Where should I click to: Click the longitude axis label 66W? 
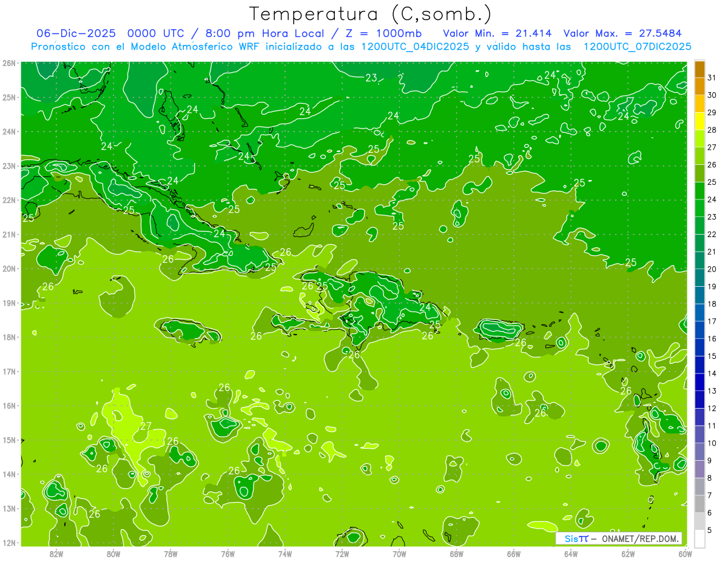coord(514,553)
